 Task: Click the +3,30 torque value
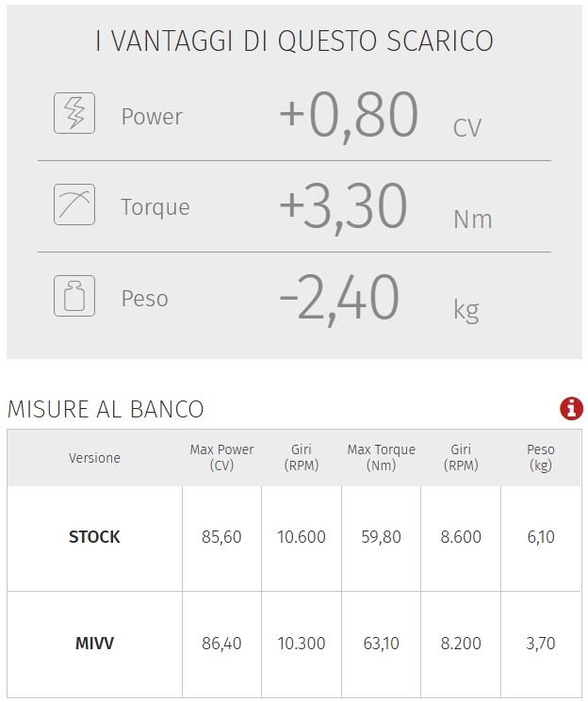click(343, 206)
